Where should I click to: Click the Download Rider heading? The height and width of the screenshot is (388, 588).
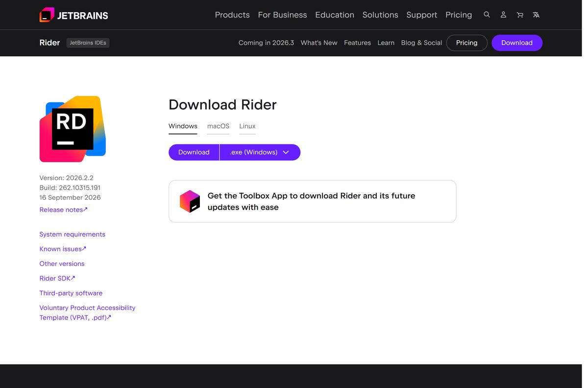click(x=222, y=105)
